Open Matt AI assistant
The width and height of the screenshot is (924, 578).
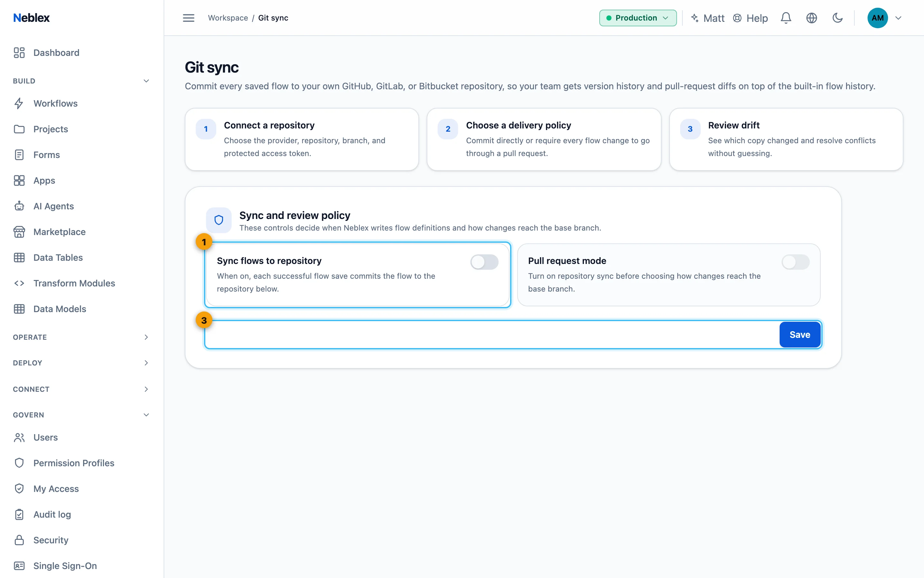707,18
